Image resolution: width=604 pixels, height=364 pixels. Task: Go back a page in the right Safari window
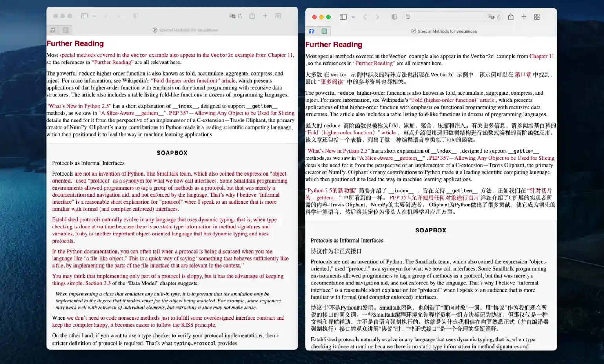[x=365, y=17]
